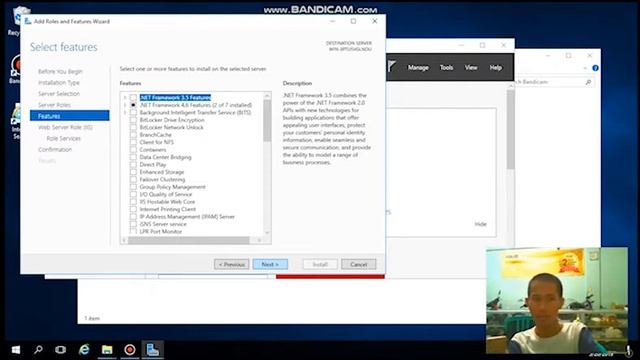
Task: Enable Containers feature checkbox
Action: point(133,149)
